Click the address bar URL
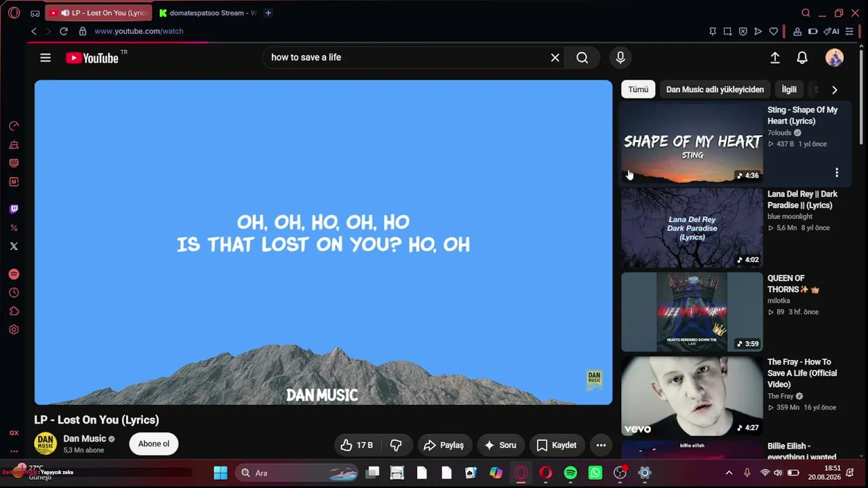Viewport: 868px width, 488px height. pyautogui.click(x=139, y=31)
